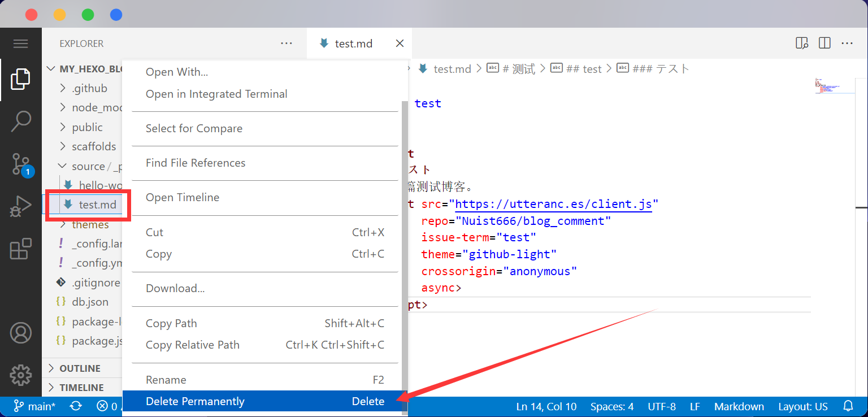
Task: Open the Explorer view in activity bar
Action: (x=20, y=79)
